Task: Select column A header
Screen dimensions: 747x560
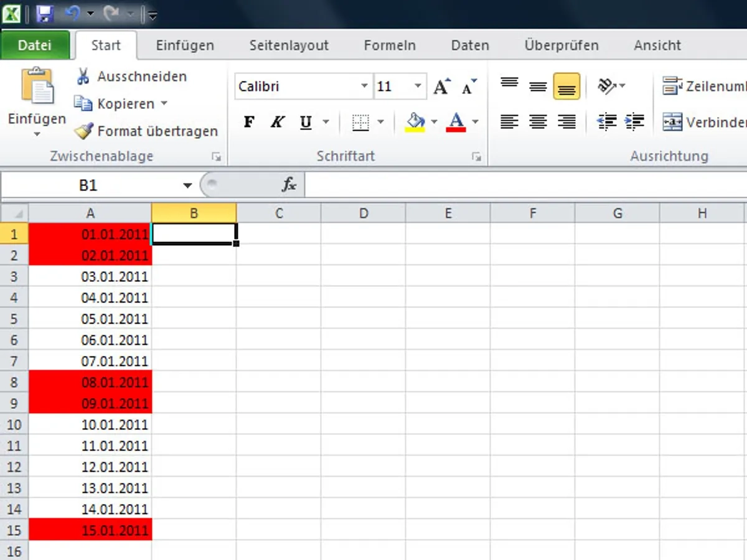Action: tap(90, 213)
